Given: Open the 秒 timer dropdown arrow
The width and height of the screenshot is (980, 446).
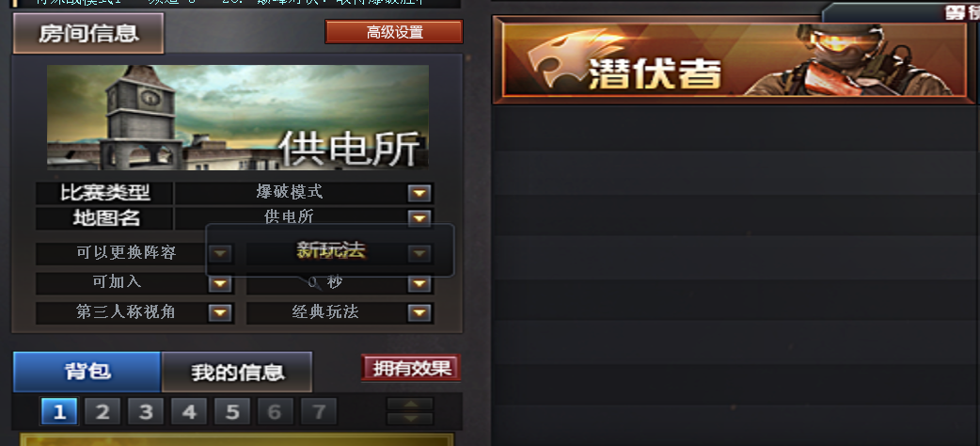Looking at the screenshot, I should [x=419, y=284].
